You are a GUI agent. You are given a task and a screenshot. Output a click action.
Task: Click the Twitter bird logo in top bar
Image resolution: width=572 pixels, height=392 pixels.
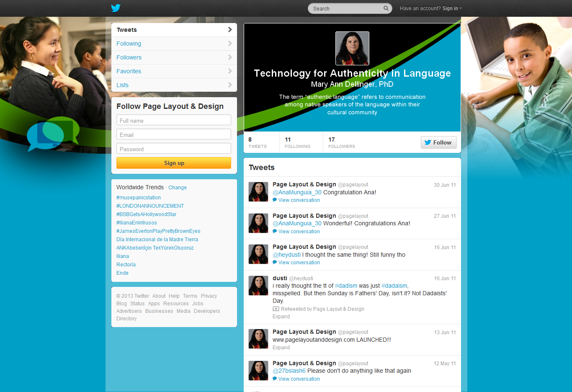point(116,8)
